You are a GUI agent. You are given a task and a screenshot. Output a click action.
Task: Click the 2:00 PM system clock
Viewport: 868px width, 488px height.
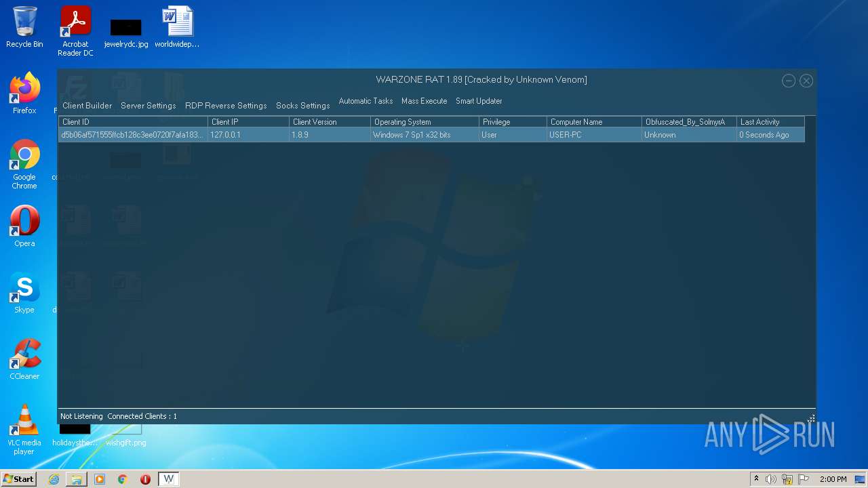tap(833, 479)
